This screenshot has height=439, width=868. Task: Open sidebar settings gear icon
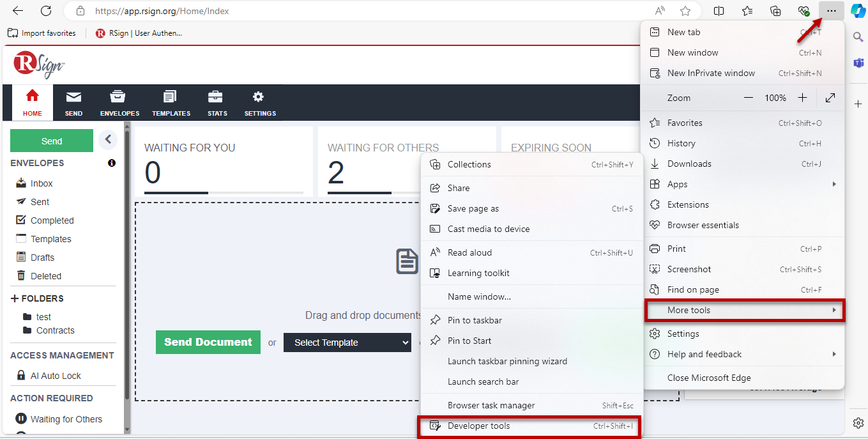858,422
